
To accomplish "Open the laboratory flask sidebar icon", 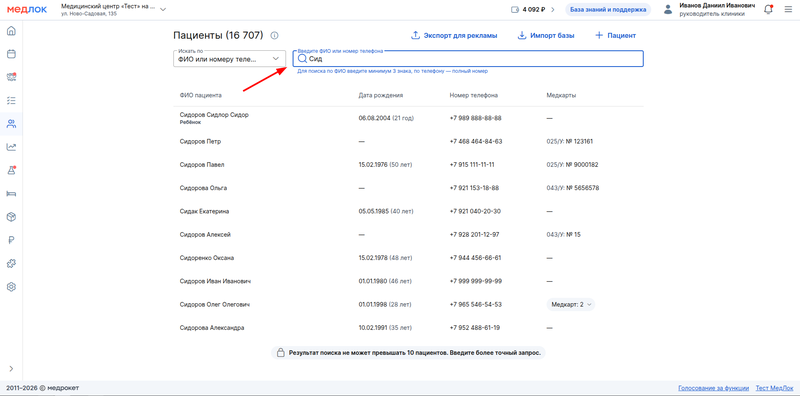I will (11, 170).
